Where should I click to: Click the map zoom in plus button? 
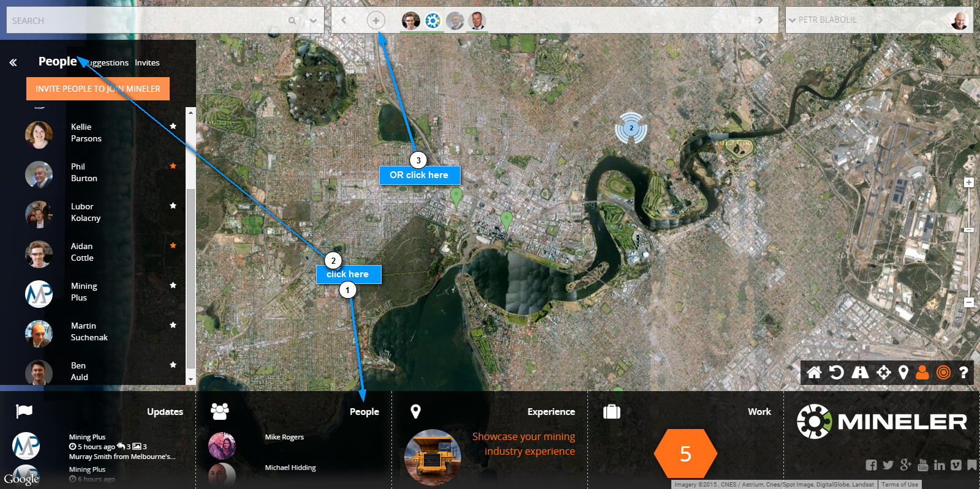[969, 182]
